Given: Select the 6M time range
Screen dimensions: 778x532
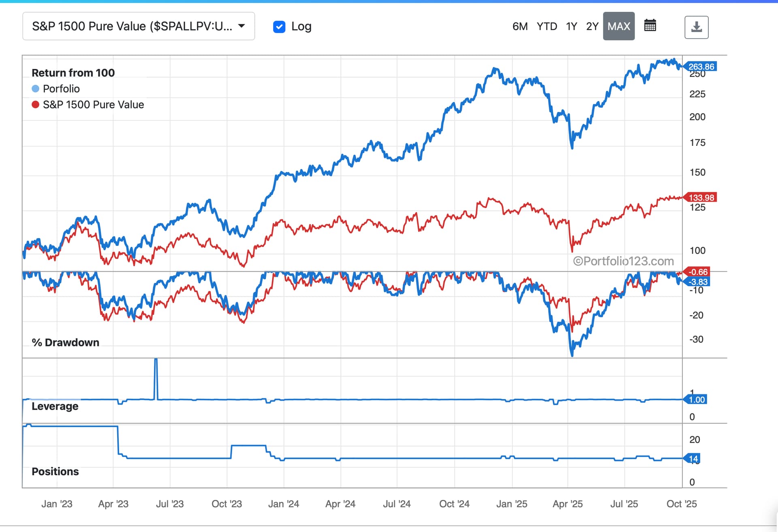Looking at the screenshot, I should click(x=520, y=26).
